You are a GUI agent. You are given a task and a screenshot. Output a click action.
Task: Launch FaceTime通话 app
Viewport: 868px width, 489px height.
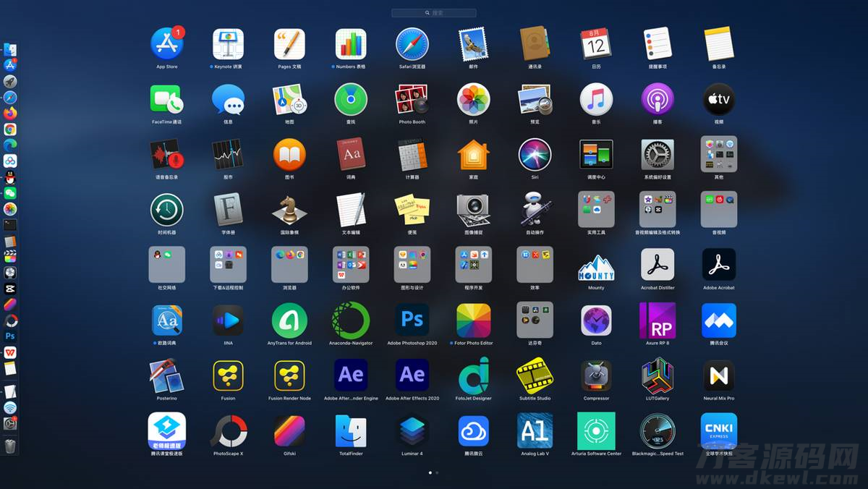click(166, 100)
